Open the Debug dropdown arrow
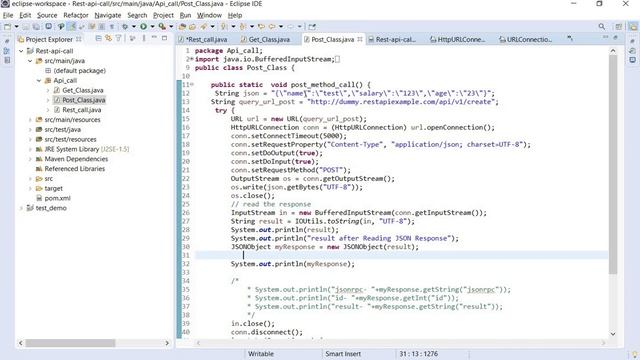The image size is (640, 360). [133, 27]
